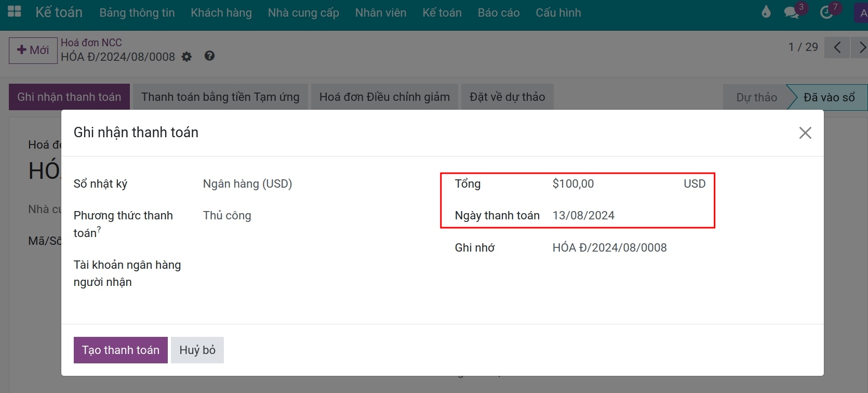Click the Tạo thanh toán button
The height and width of the screenshot is (393, 868).
pyautogui.click(x=121, y=350)
